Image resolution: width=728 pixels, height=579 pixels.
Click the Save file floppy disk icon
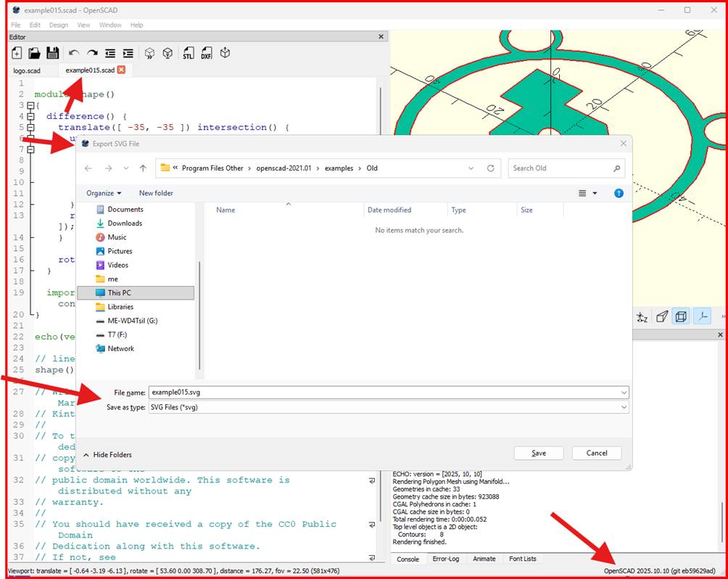(x=52, y=53)
